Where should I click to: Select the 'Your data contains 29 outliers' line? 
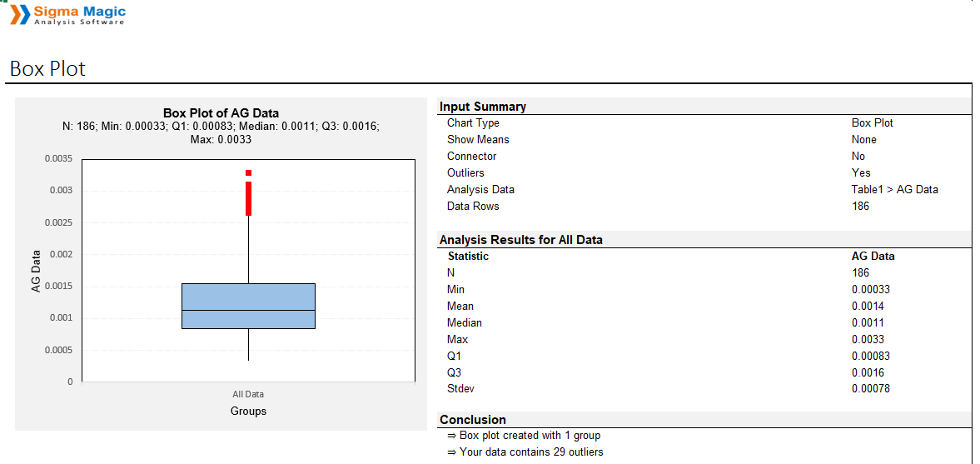[x=530, y=452]
